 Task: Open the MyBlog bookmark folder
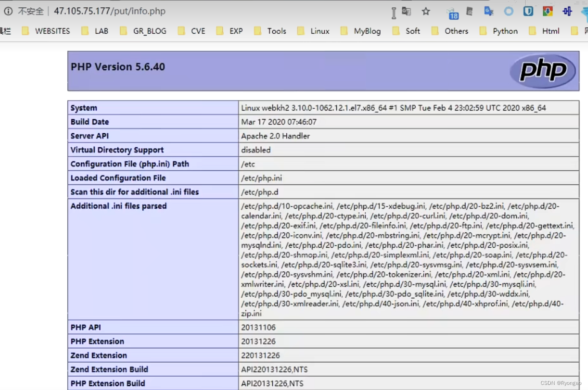coord(361,31)
